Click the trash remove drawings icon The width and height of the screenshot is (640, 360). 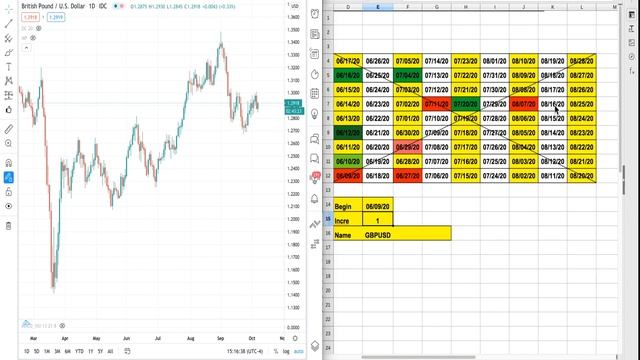point(9,226)
